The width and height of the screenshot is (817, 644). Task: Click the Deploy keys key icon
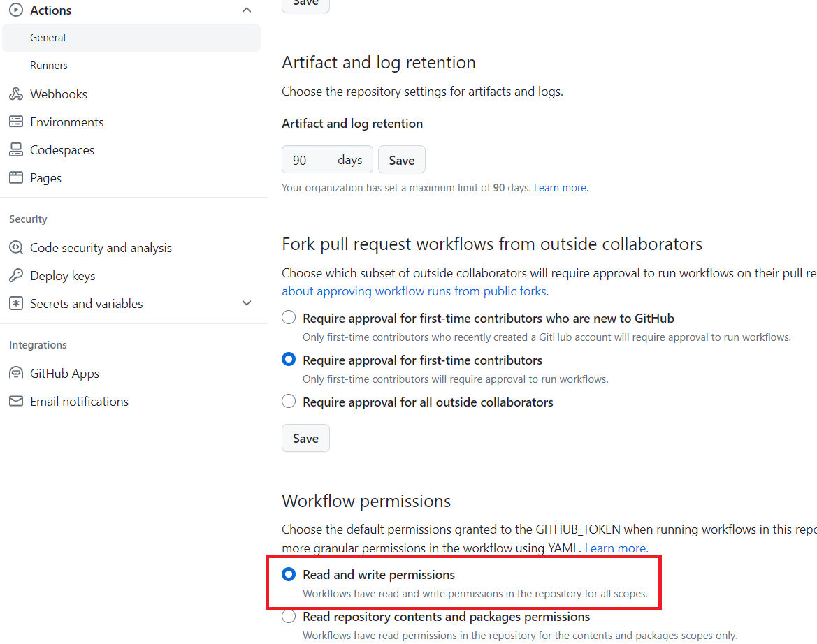click(15, 276)
